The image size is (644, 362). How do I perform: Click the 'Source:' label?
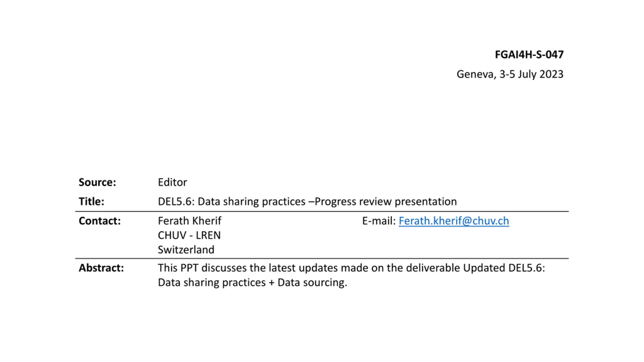[97, 182]
